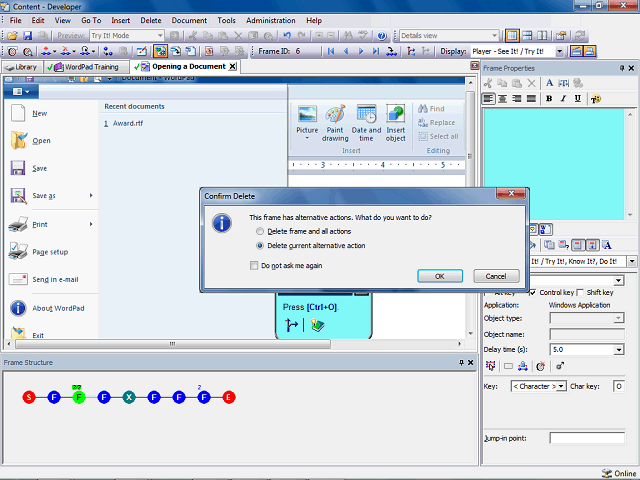Open Help with the blue question mark icon
This screenshot has height=480, width=640.
coord(382,36)
